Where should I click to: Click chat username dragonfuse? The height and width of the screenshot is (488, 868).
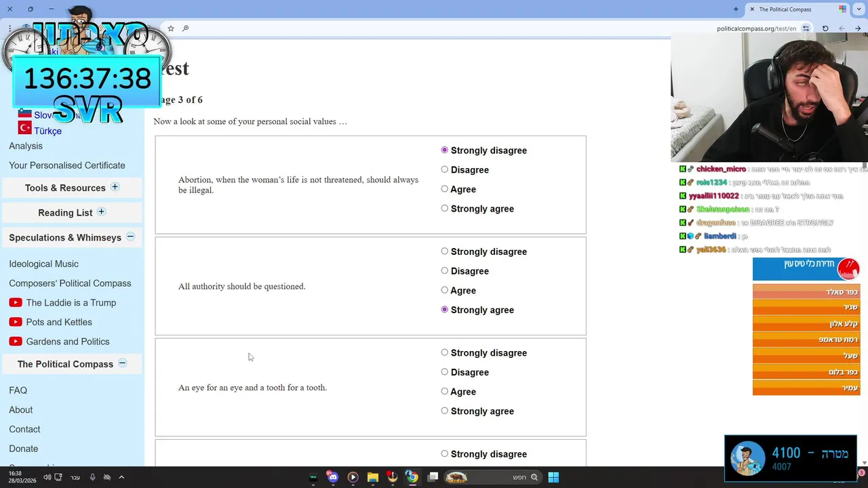pyautogui.click(x=715, y=223)
